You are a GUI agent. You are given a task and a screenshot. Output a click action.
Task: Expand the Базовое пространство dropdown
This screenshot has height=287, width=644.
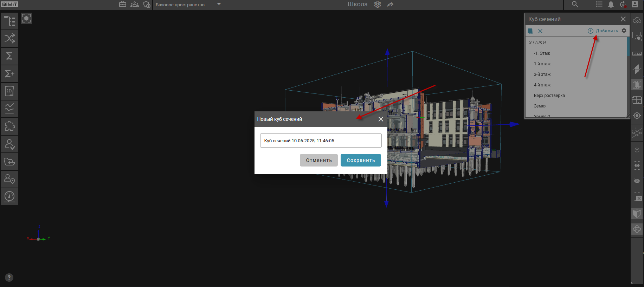tap(219, 5)
